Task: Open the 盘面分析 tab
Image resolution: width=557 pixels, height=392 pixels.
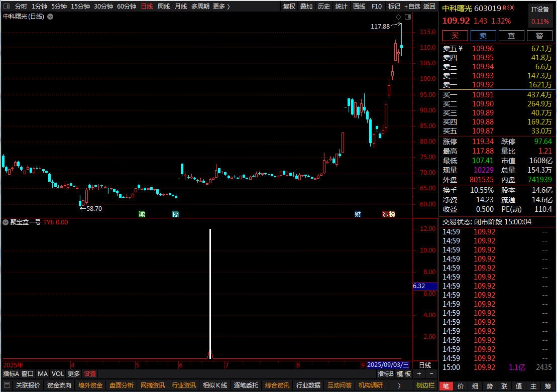Action: (x=122, y=385)
